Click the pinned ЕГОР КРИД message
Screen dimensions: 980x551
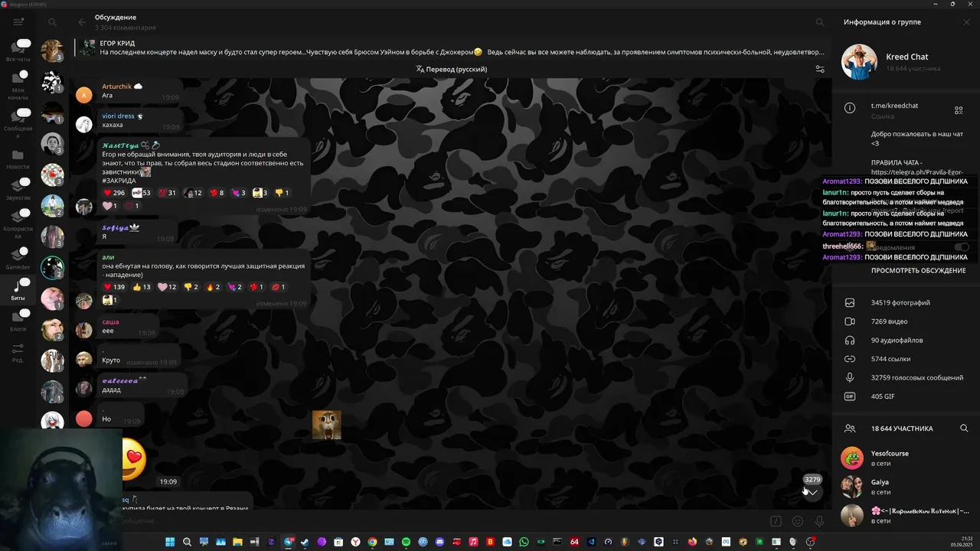[453, 47]
